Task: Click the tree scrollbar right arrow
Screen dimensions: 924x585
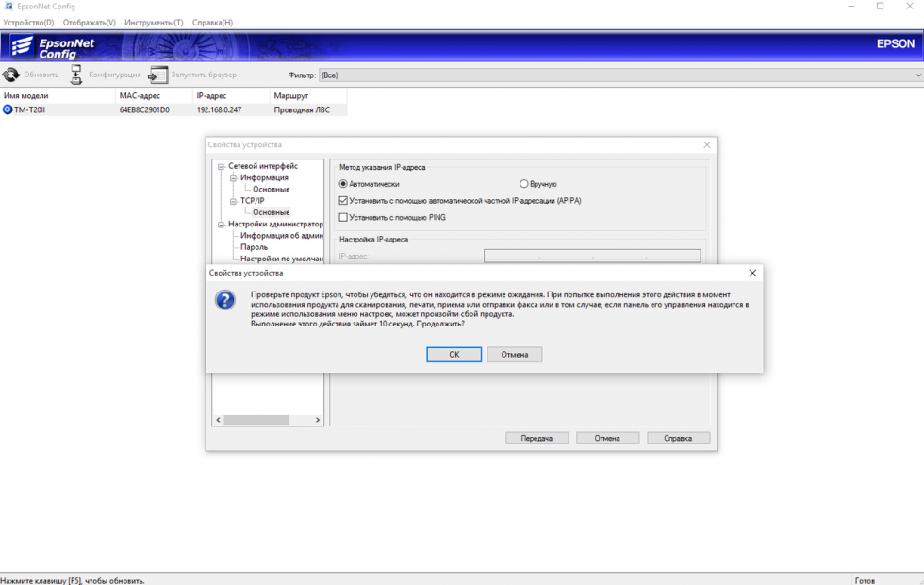Action: tap(318, 420)
